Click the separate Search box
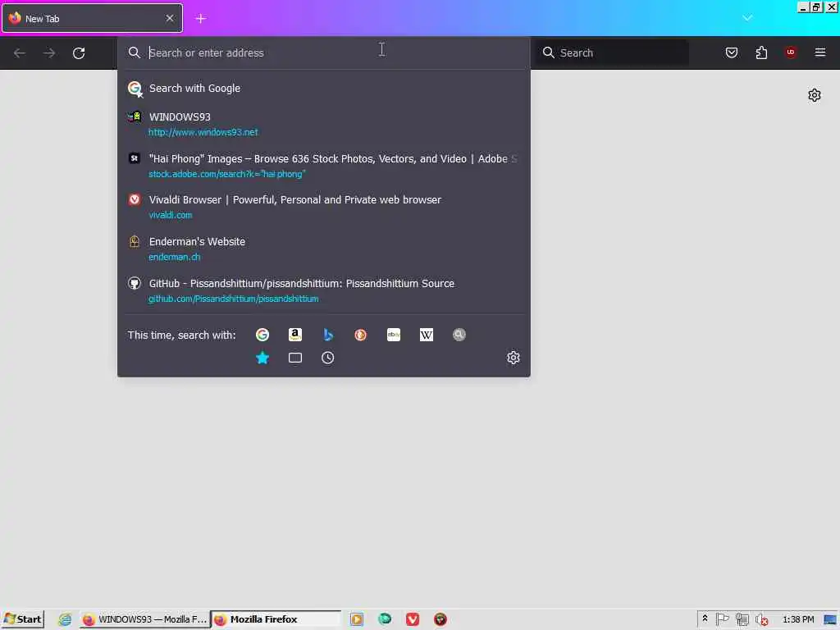Image resolution: width=840 pixels, height=630 pixels. (613, 53)
